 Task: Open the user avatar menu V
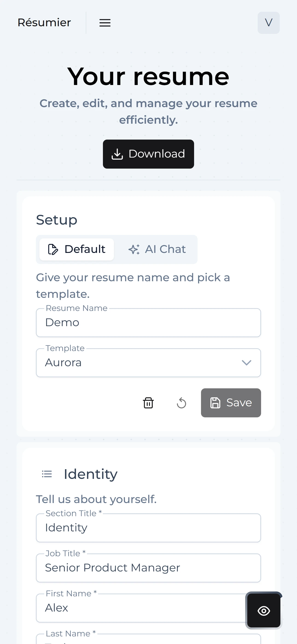pyautogui.click(x=268, y=23)
